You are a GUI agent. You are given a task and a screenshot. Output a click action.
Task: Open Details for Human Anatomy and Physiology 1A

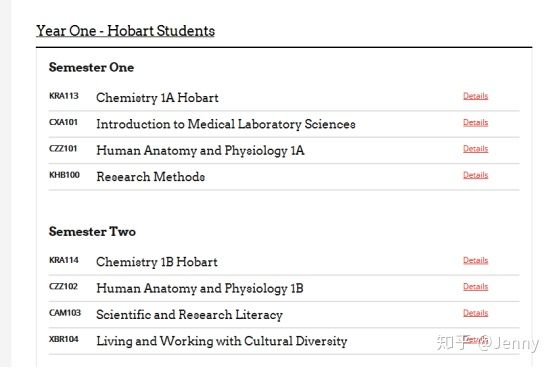click(x=475, y=149)
